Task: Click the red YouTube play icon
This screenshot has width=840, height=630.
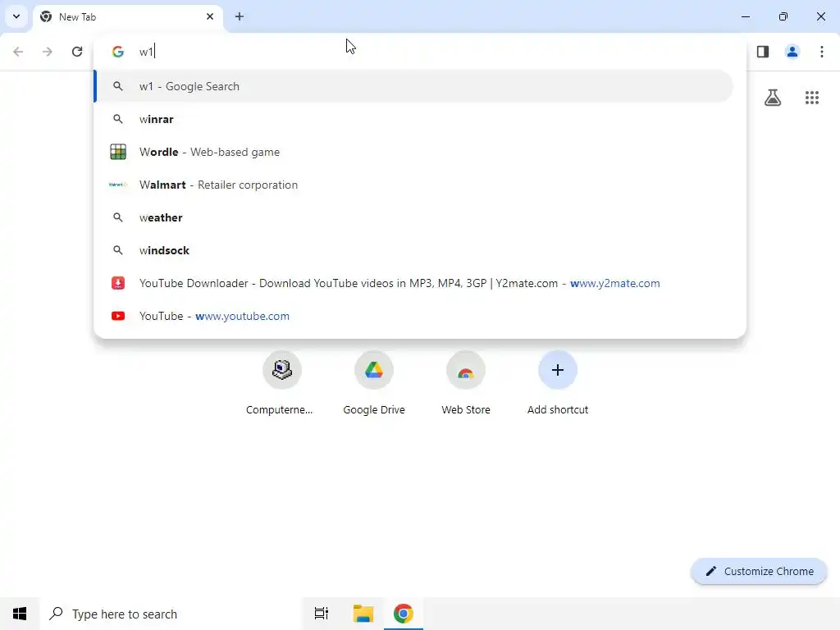Action: coord(118,316)
